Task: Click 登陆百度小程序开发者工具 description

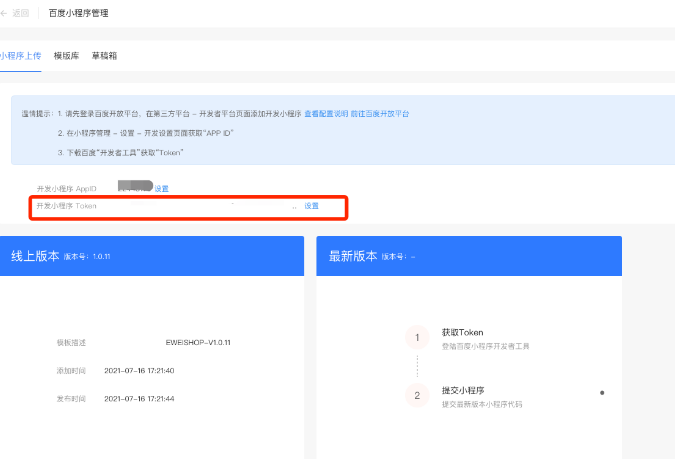Action: point(485,346)
